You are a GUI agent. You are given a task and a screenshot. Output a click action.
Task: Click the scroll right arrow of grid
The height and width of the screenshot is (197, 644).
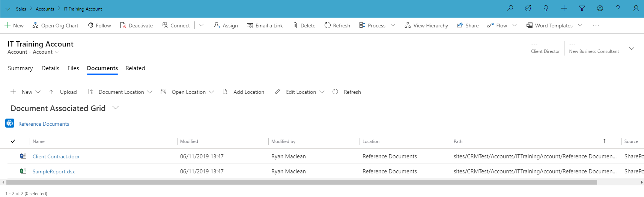[x=642, y=182]
